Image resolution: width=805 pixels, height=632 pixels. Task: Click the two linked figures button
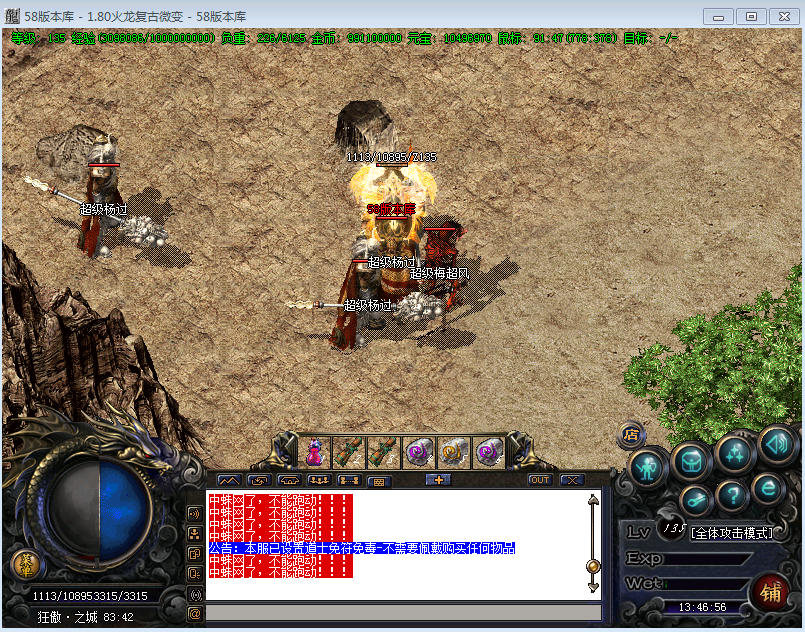coord(349,481)
